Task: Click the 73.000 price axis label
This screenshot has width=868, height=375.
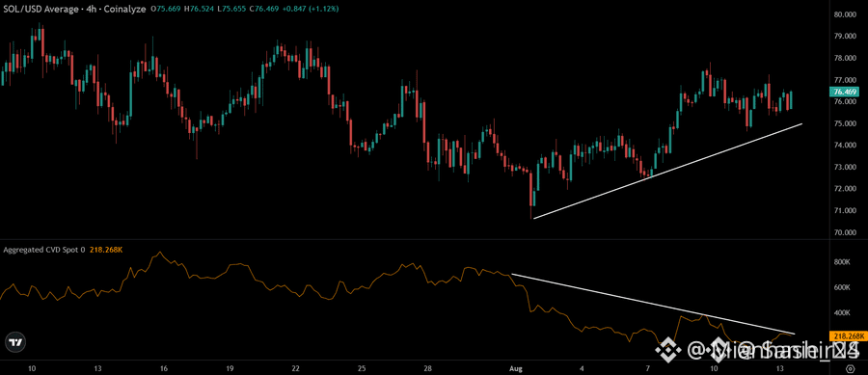Action: 845,167
